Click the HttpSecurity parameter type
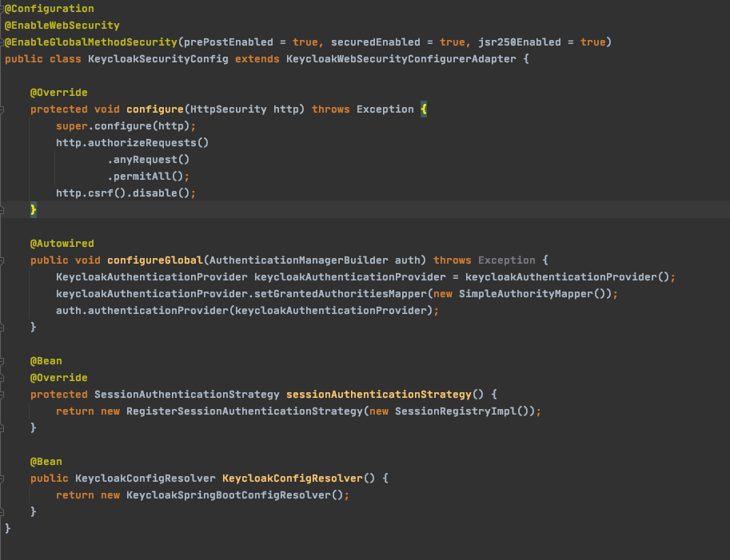This screenshot has height=560, width=730. coord(229,109)
